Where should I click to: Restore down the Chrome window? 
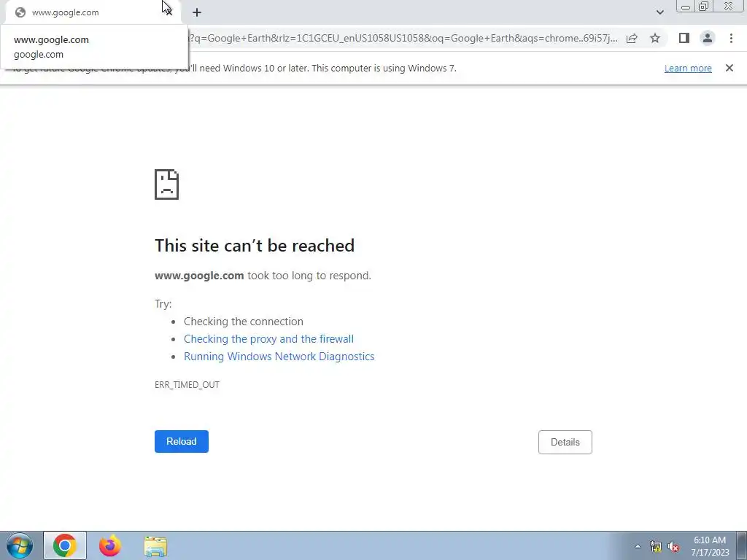point(704,7)
